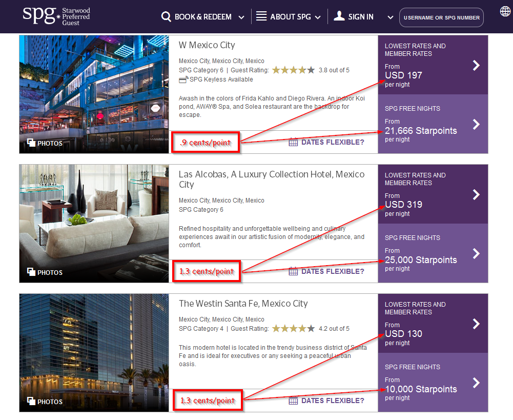Click the arrow beside USD 130 rate
513x420 pixels.
[476, 324]
